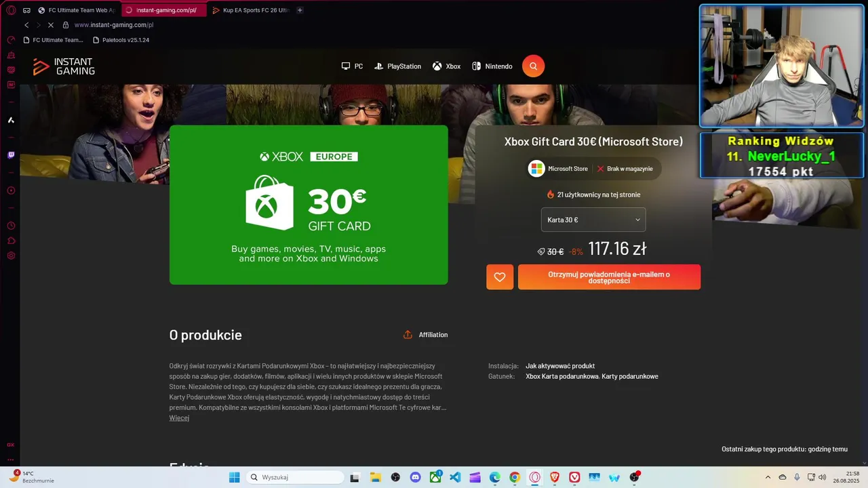
Task: Select the instant-gaming.com/pl/ tab
Action: [163, 10]
